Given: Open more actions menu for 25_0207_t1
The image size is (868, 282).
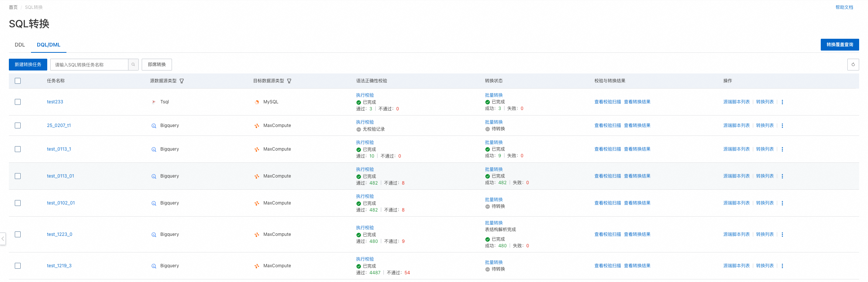Looking at the screenshot, I should [x=782, y=125].
